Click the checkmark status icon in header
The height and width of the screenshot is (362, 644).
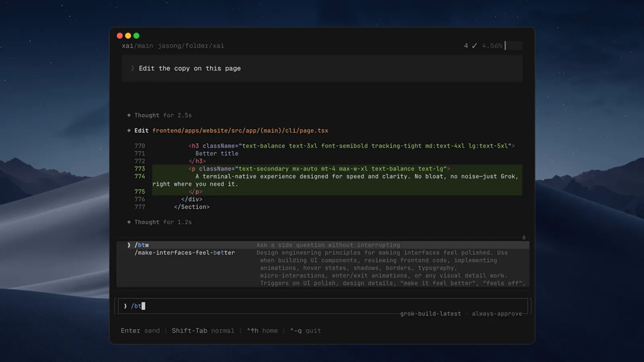point(475,46)
